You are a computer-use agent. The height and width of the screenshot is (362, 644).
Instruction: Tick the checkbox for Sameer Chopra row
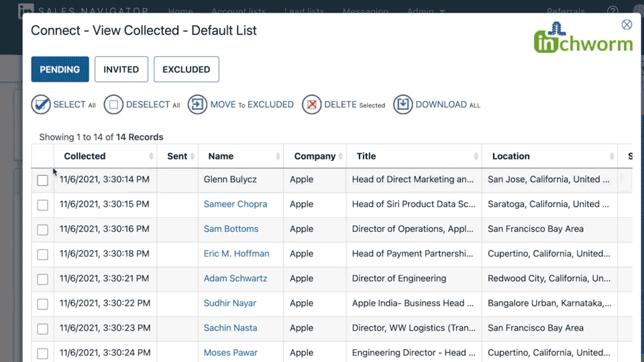(x=43, y=205)
